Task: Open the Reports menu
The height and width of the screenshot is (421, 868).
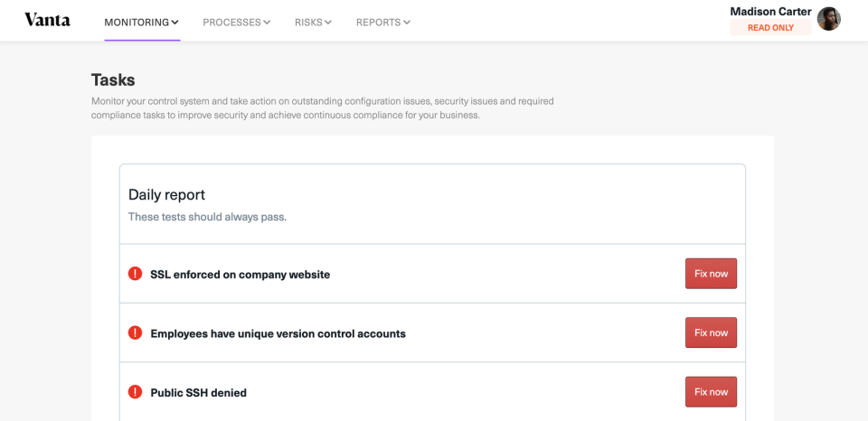Action: tap(383, 23)
